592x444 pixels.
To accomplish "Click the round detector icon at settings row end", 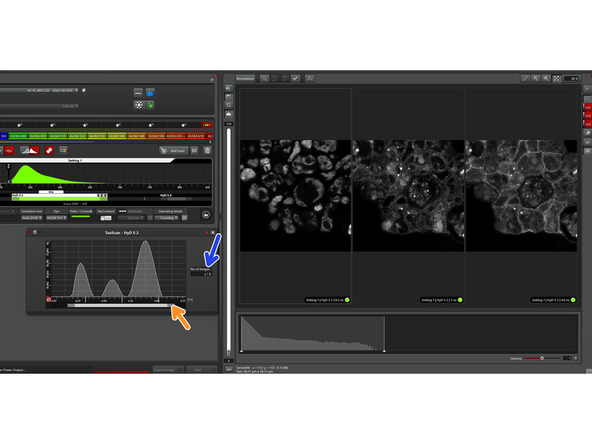I will click(x=206, y=215).
